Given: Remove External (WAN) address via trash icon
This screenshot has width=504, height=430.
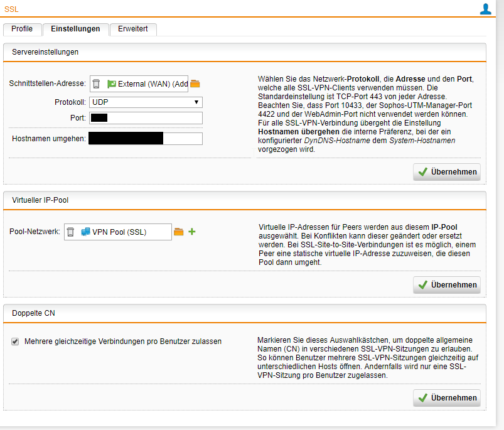Looking at the screenshot, I should tap(96, 83).
